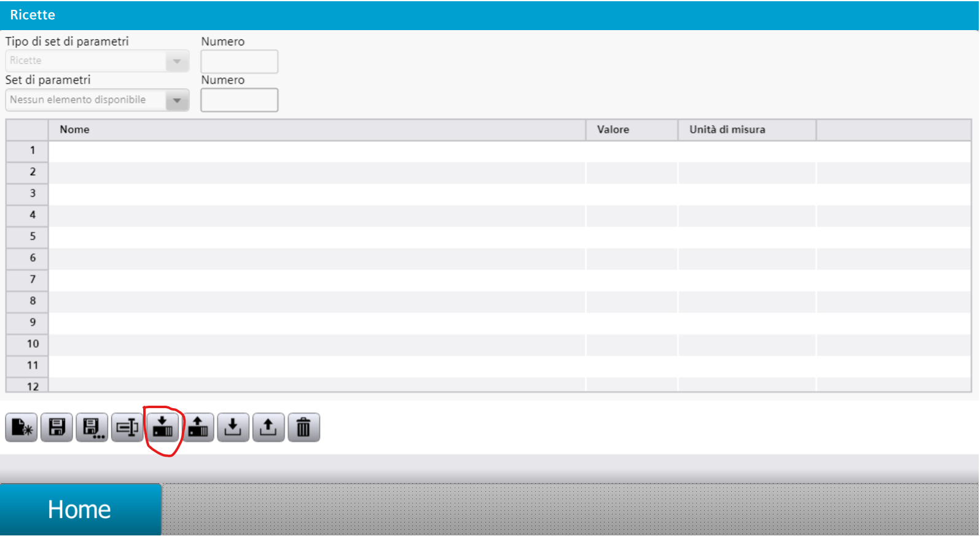
Task: Select the 'Nessun elemento disponibile' combo box
Action: [97, 100]
